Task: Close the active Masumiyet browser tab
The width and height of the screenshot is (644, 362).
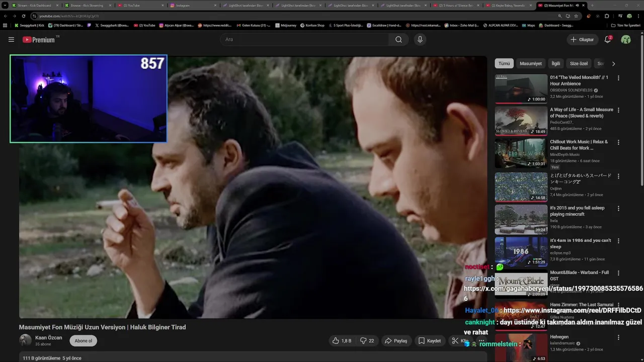Action: pos(583,5)
